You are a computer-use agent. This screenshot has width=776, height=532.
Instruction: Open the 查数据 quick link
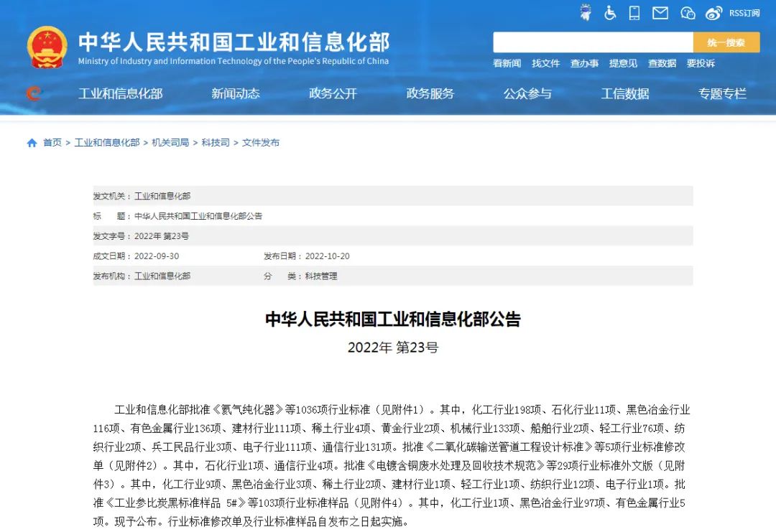click(662, 63)
